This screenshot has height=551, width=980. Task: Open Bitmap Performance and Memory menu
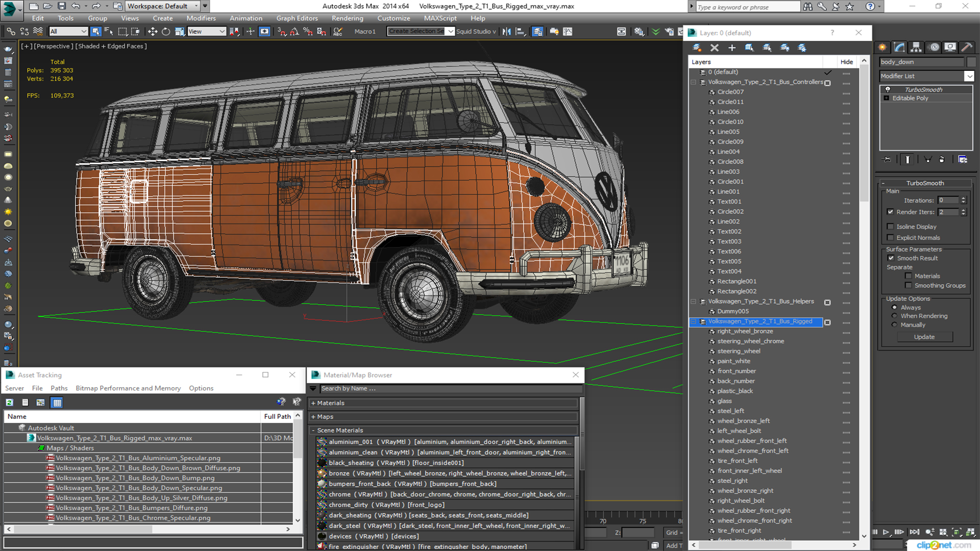128,388
